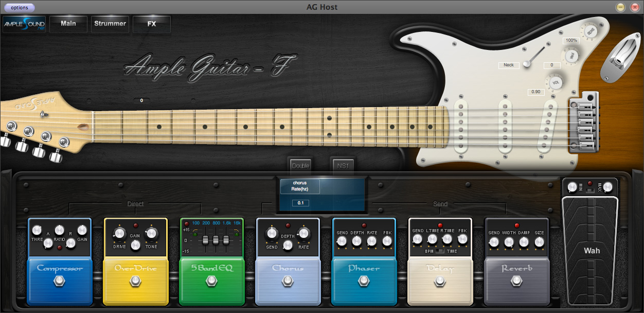644x313 pixels.
Task: Toggle the 5 Band EQ footswitch
Action: [x=211, y=281]
